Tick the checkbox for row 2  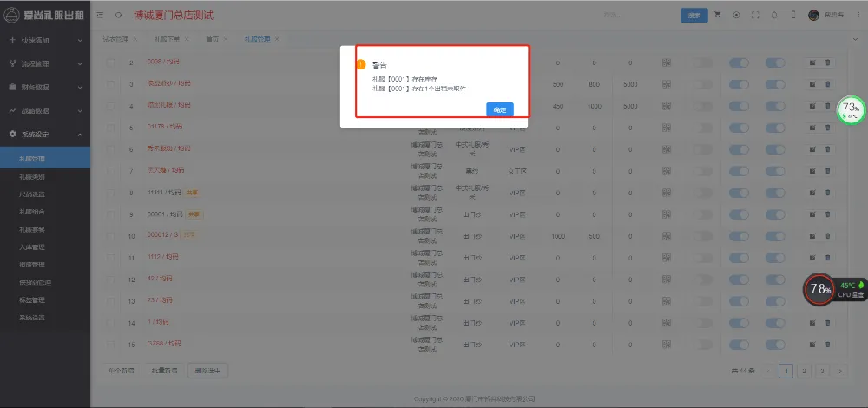click(x=110, y=63)
